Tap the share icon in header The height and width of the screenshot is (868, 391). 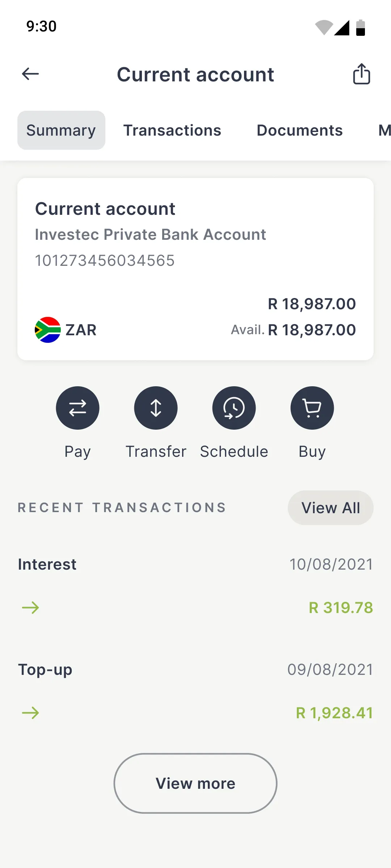click(361, 74)
